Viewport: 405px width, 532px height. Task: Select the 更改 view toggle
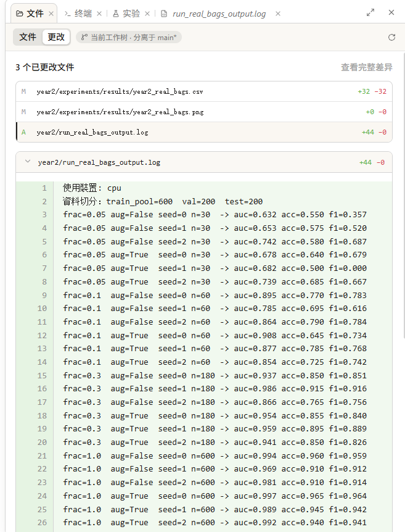[56, 37]
